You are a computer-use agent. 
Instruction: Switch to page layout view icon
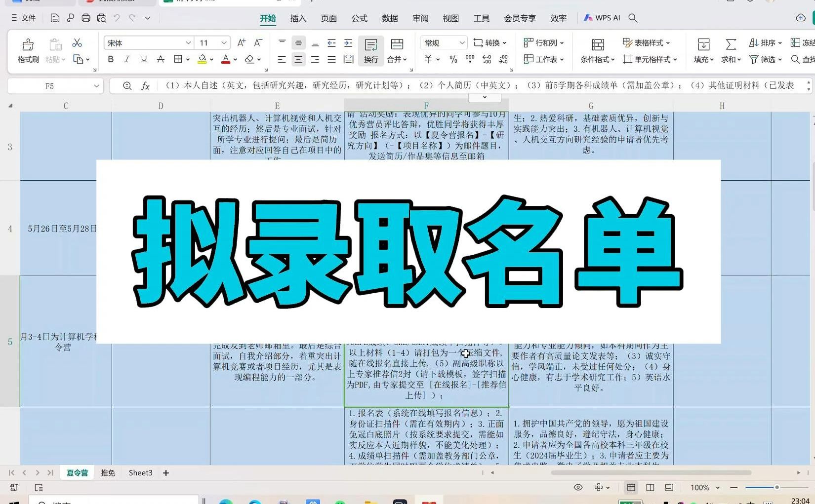[650, 487]
